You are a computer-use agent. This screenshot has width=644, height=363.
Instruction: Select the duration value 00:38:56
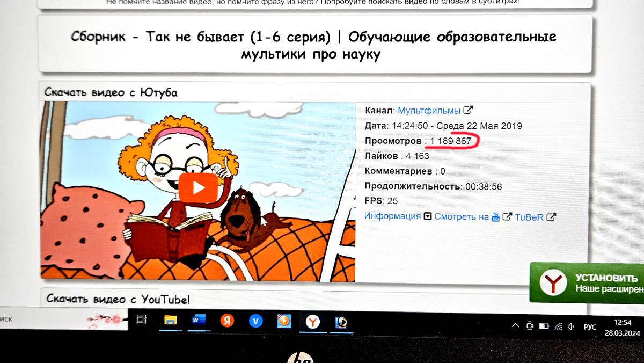[x=484, y=187]
